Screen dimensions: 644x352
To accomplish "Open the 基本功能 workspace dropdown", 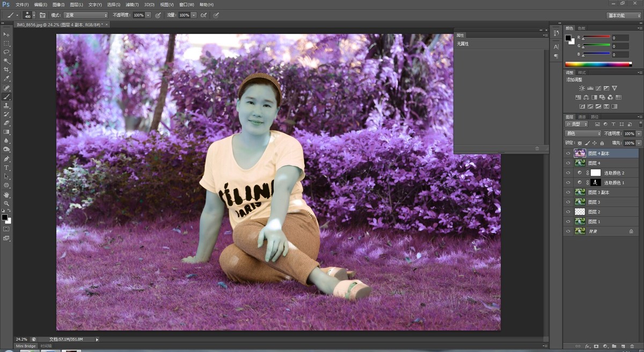I will [x=623, y=16].
